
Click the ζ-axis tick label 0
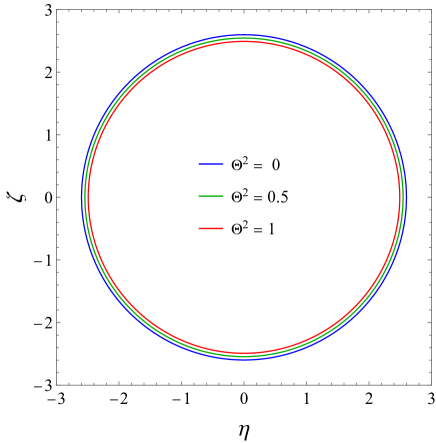pos(49,198)
